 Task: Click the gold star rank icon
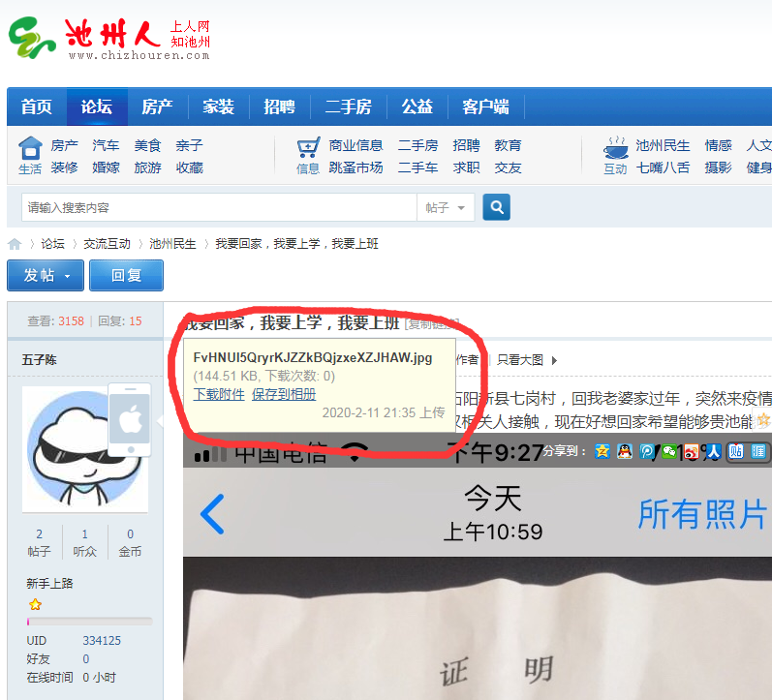pos(35,604)
